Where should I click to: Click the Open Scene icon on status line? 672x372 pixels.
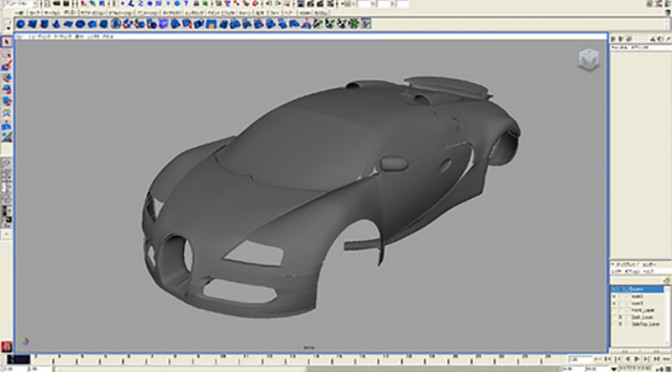pyautogui.click(x=57, y=4)
